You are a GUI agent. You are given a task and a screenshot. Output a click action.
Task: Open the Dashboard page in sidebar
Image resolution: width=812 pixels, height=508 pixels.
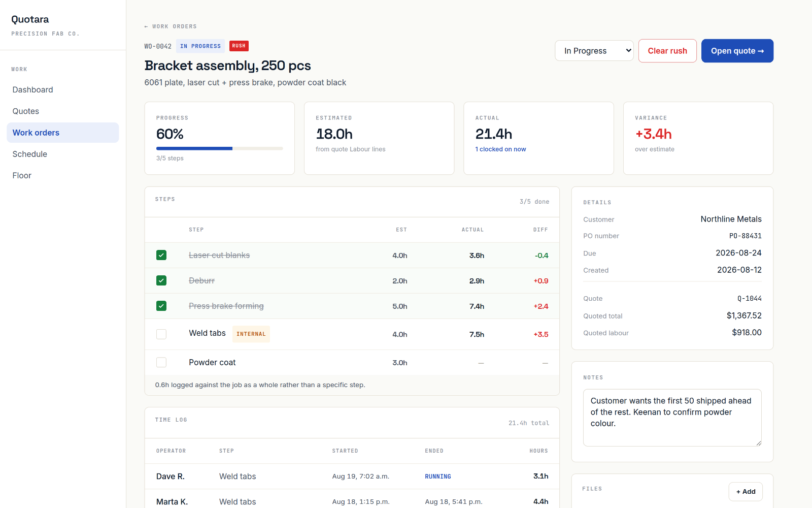[x=32, y=90]
